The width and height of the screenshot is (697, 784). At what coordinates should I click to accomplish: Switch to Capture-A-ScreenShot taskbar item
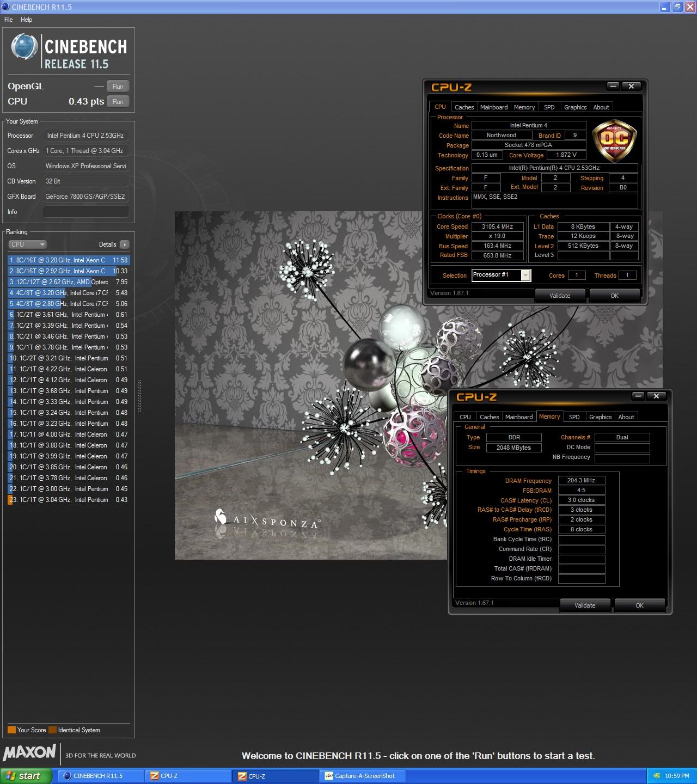tap(363, 776)
